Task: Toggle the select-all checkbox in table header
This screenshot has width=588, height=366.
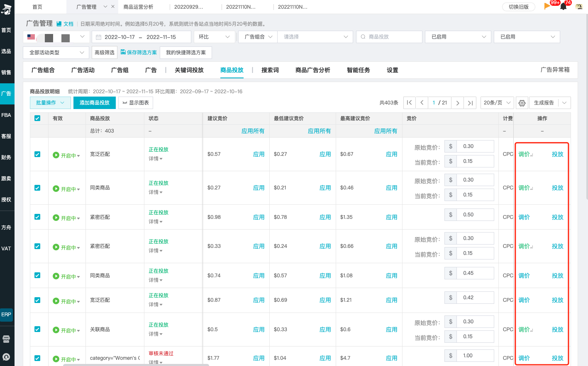Action: pyautogui.click(x=37, y=118)
